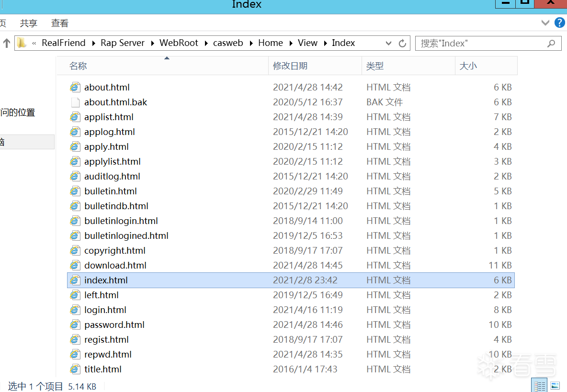The height and width of the screenshot is (392, 567).
Task: Open the 查看 ribbon tab
Action: coord(60,23)
